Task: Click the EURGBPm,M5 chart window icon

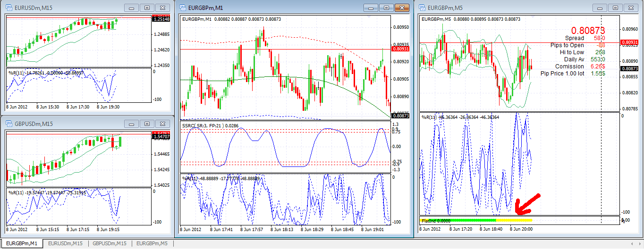Action: click(x=422, y=8)
